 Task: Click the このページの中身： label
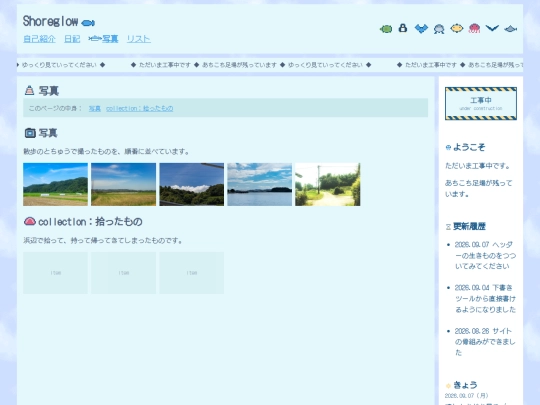55,108
